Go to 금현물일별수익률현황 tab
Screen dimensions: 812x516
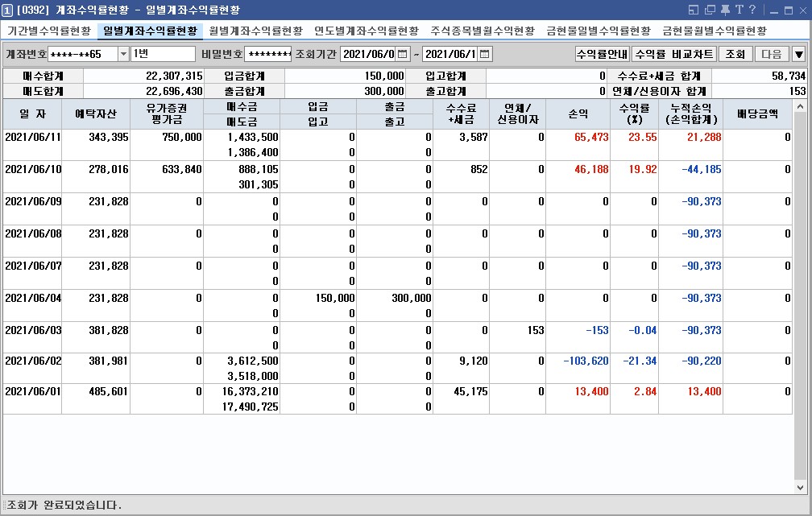(x=598, y=31)
